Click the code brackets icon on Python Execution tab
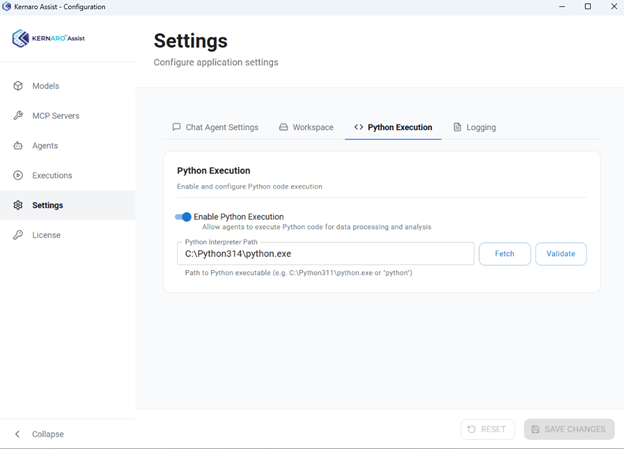Image resolution: width=624 pixels, height=449 pixels. [x=359, y=128]
